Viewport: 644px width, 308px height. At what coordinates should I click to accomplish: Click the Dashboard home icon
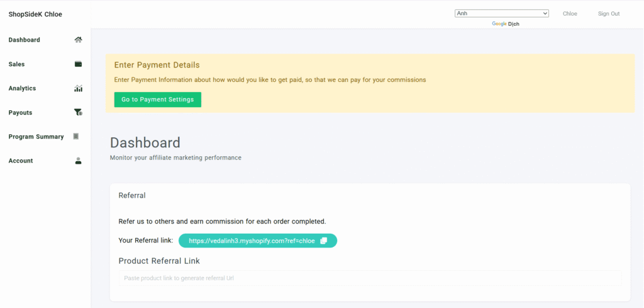pos(78,40)
